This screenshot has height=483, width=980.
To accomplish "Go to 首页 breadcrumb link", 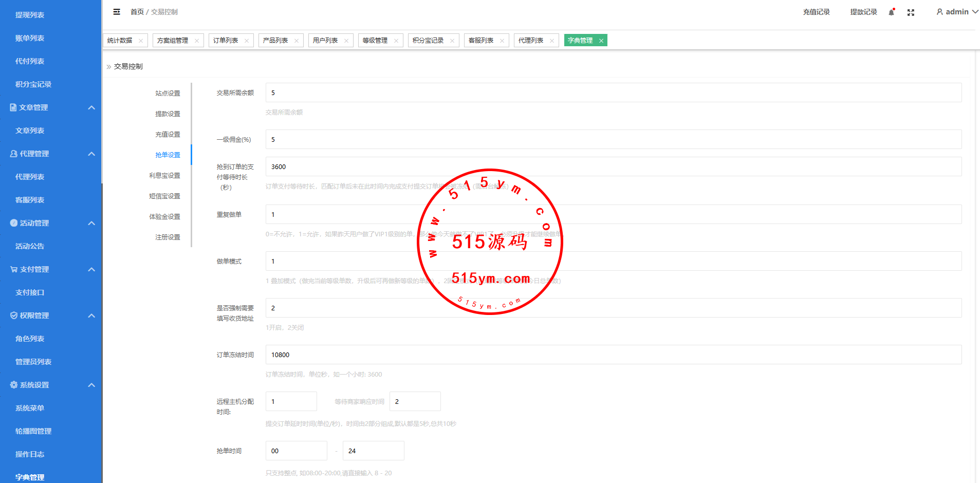I will (x=137, y=12).
